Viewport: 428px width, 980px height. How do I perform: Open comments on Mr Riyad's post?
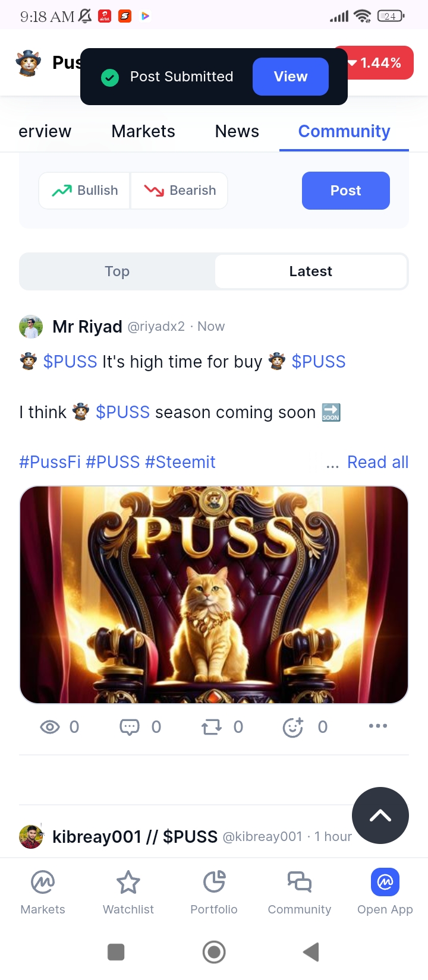(x=130, y=727)
